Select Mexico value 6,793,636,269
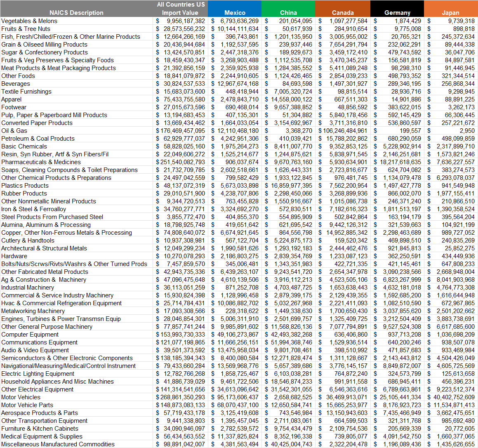The image size is (478, 448). point(235,21)
